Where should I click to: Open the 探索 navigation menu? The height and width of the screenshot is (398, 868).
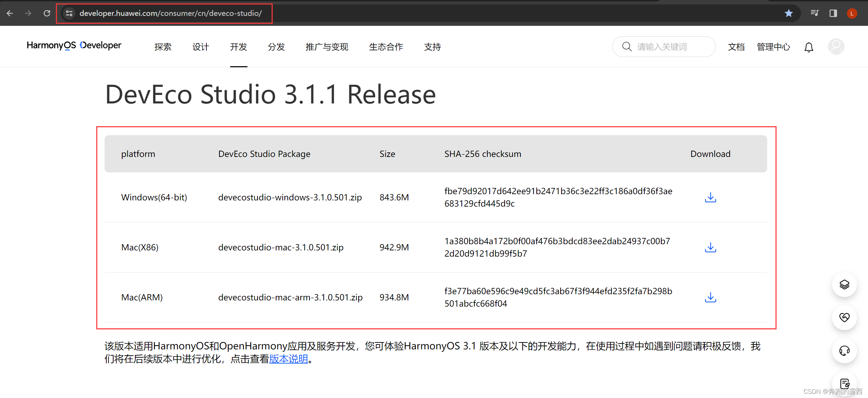(x=163, y=47)
